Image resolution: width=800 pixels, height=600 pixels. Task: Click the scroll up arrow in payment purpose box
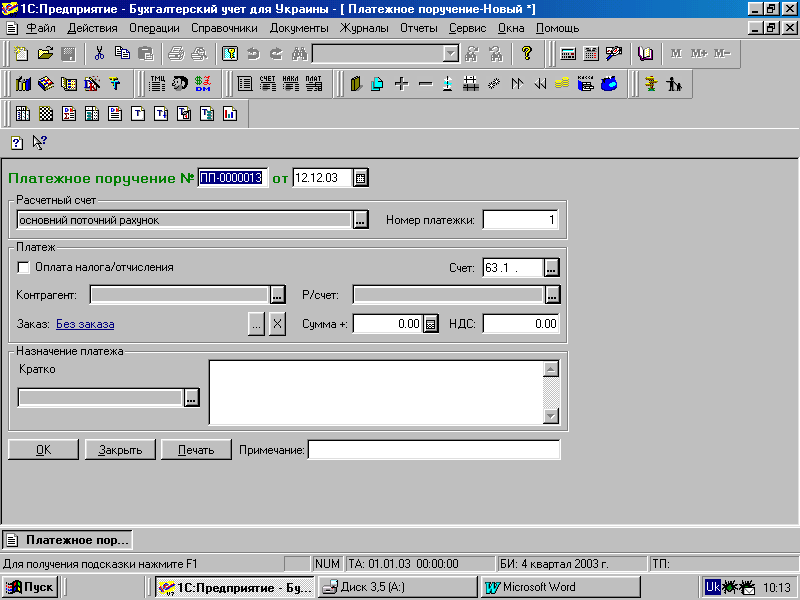coord(551,369)
